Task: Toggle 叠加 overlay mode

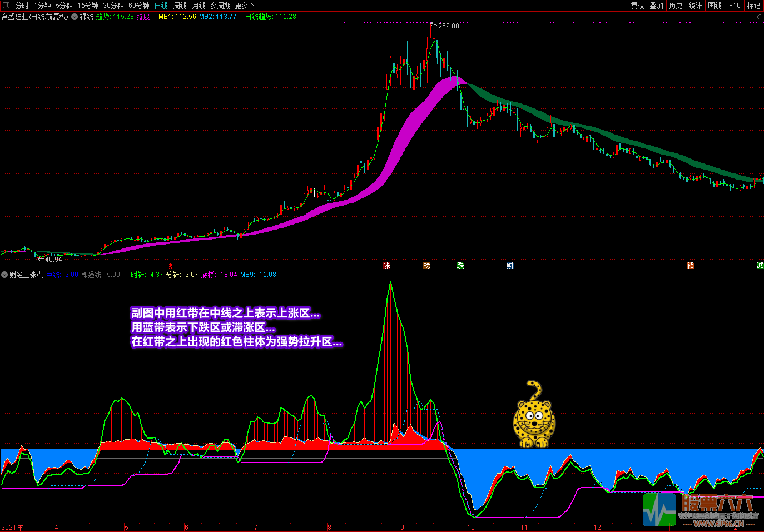Action: pos(656,6)
